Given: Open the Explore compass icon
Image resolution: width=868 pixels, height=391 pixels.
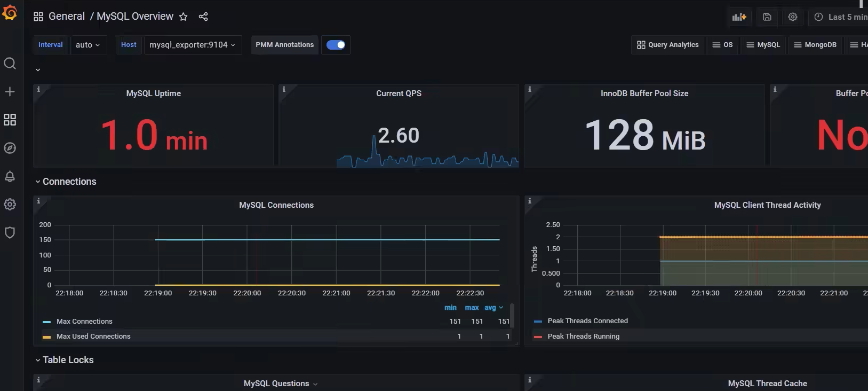Looking at the screenshot, I should click(x=10, y=148).
